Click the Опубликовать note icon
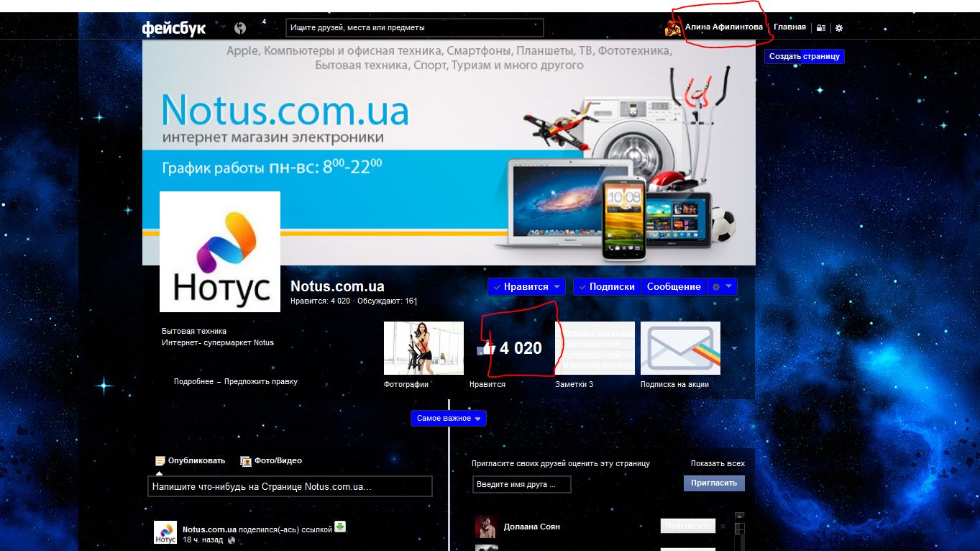The height and width of the screenshot is (551, 980). coord(160,461)
